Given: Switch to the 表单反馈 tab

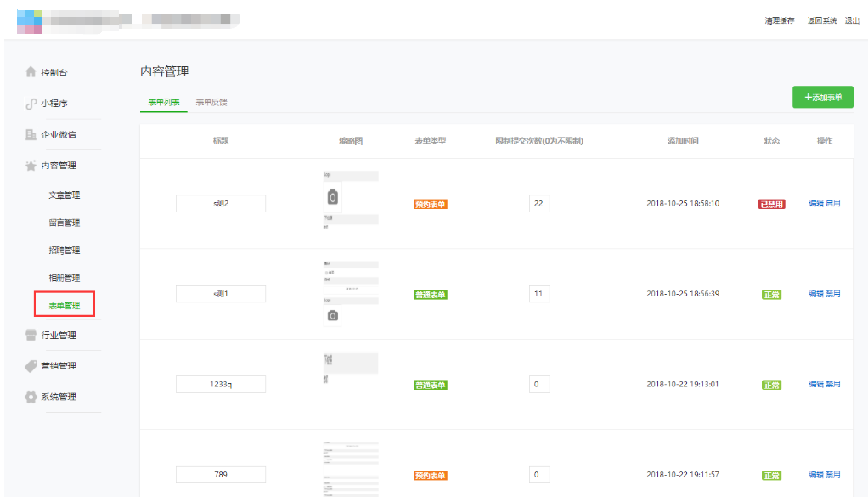Looking at the screenshot, I should pos(211,103).
